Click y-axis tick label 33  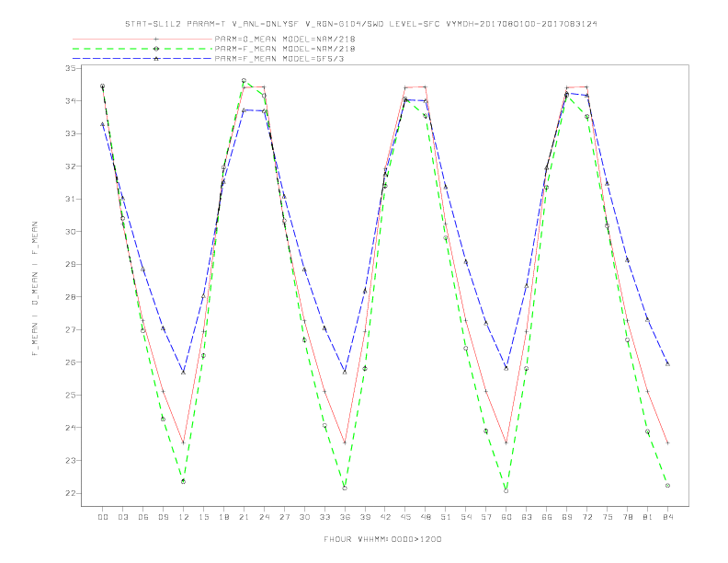tap(70, 133)
